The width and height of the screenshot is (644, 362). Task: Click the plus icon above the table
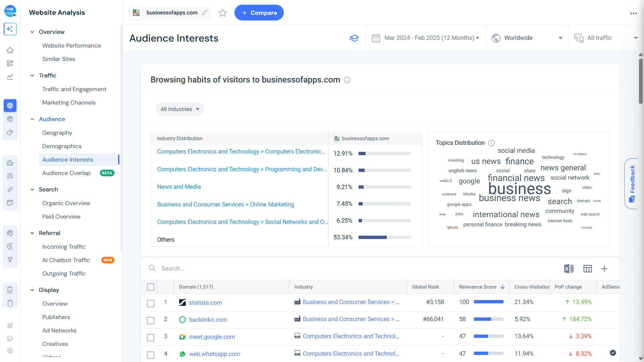[604, 268]
